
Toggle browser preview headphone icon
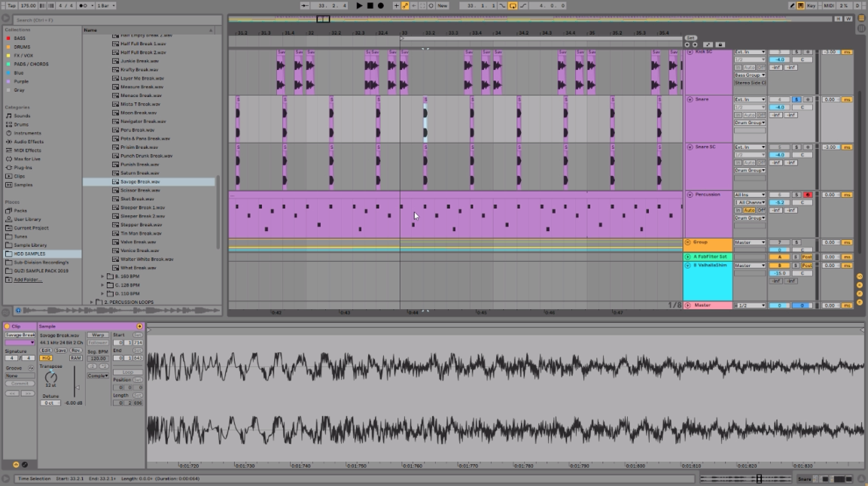click(x=18, y=311)
